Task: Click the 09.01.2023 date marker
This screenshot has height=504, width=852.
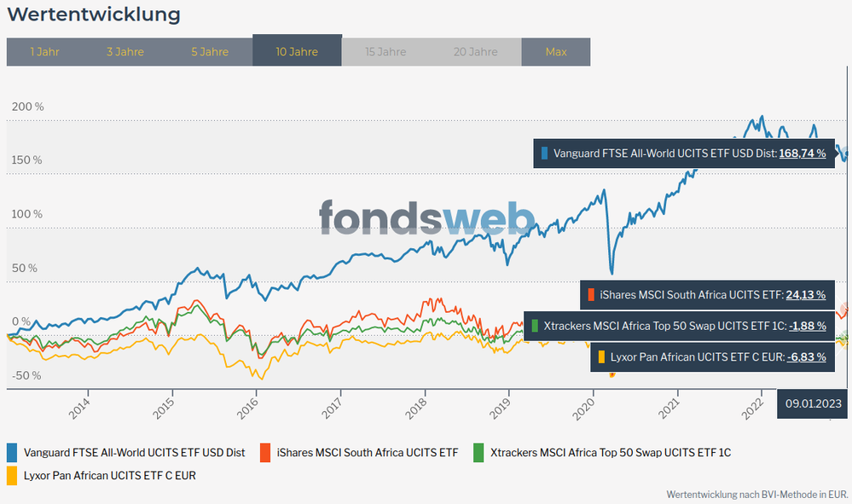Action: tap(814, 403)
